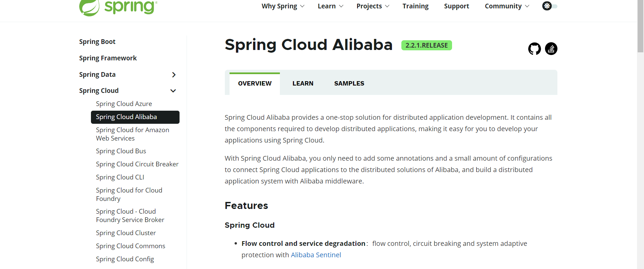Click the Features heading
Viewport: 644px width, 269px height.
coord(246,206)
